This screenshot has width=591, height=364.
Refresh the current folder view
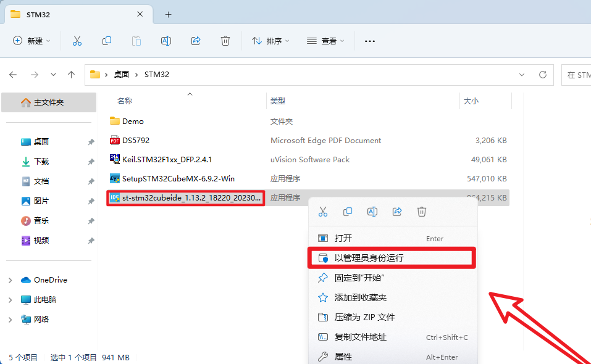click(x=543, y=75)
